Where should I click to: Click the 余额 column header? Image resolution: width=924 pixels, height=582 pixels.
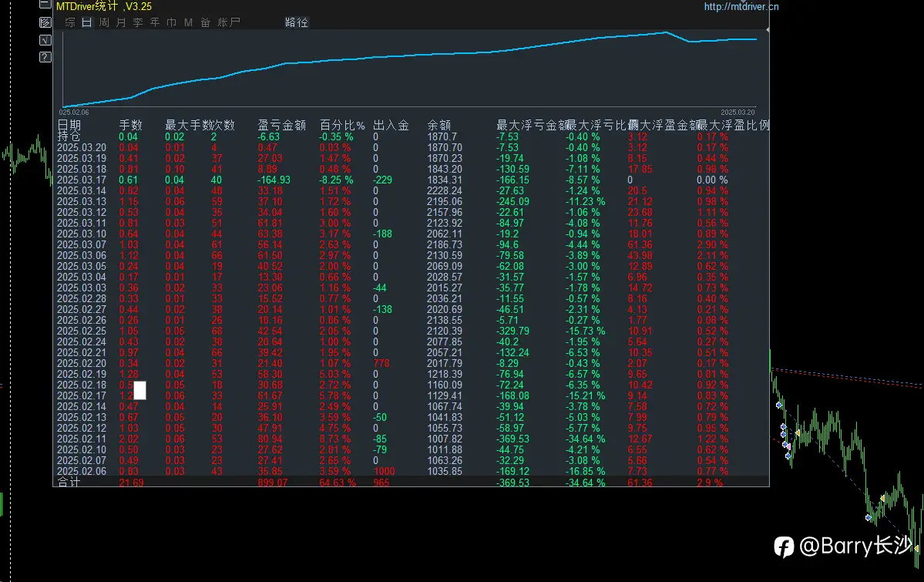[439, 125]
